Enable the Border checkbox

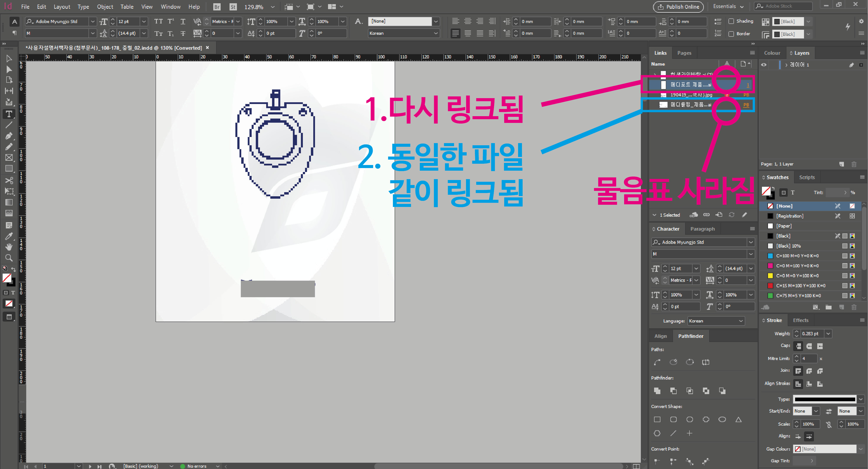731,34
